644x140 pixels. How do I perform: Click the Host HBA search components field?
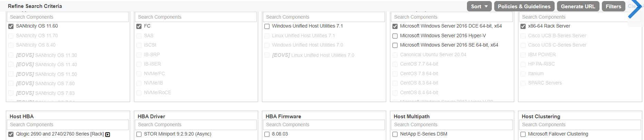[68, 124]
